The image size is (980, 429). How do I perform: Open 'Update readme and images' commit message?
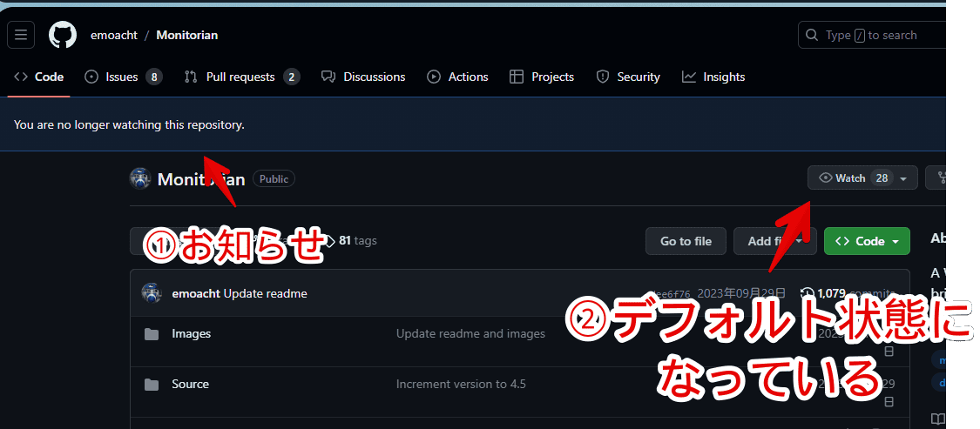click(470, 333)
